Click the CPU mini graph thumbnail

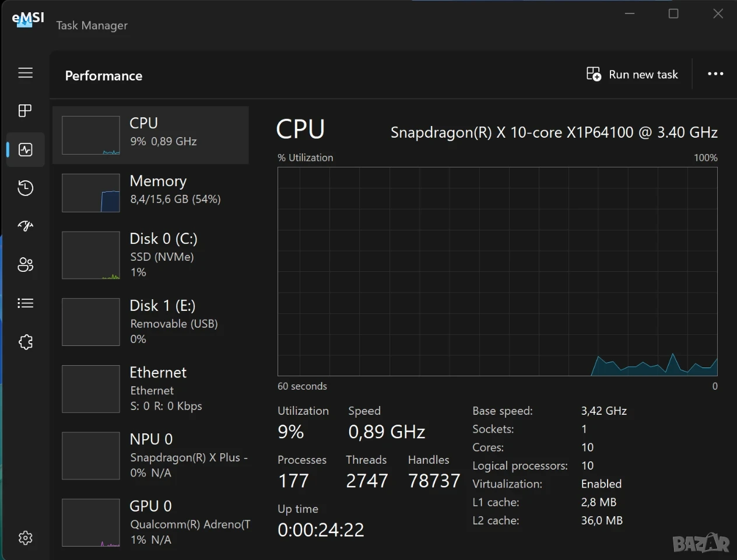[x=91, y=135]
